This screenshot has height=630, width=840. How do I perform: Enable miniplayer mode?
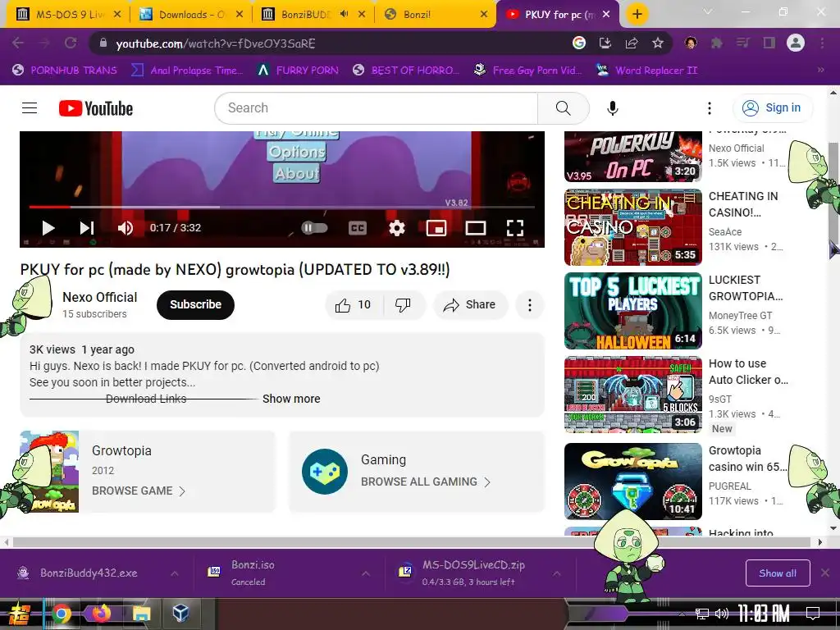click(436, 228)
